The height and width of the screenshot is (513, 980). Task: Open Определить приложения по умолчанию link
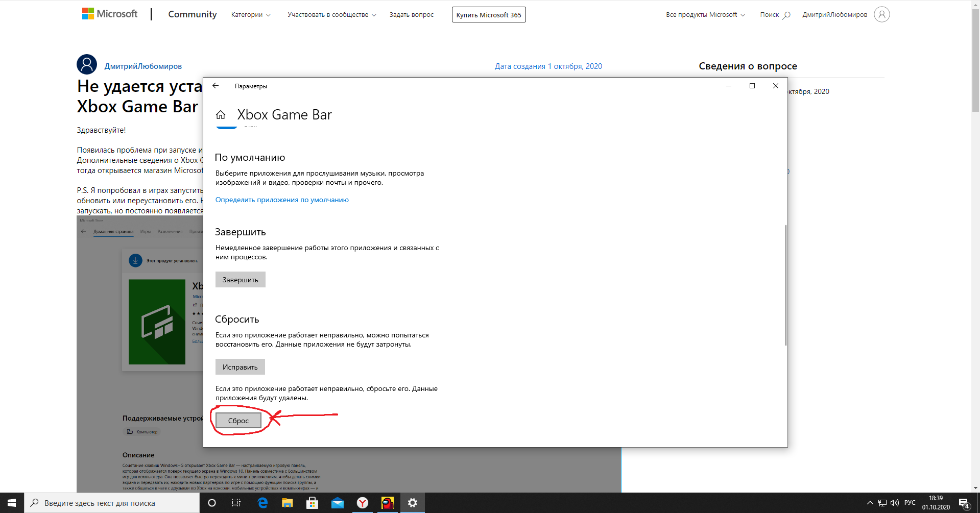(282, 200)
